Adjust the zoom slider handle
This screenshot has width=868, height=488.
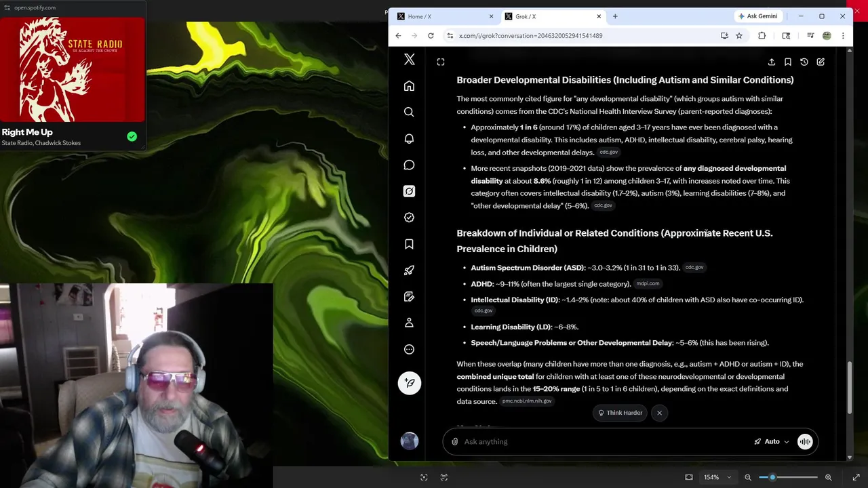click(x=772, y=477)
